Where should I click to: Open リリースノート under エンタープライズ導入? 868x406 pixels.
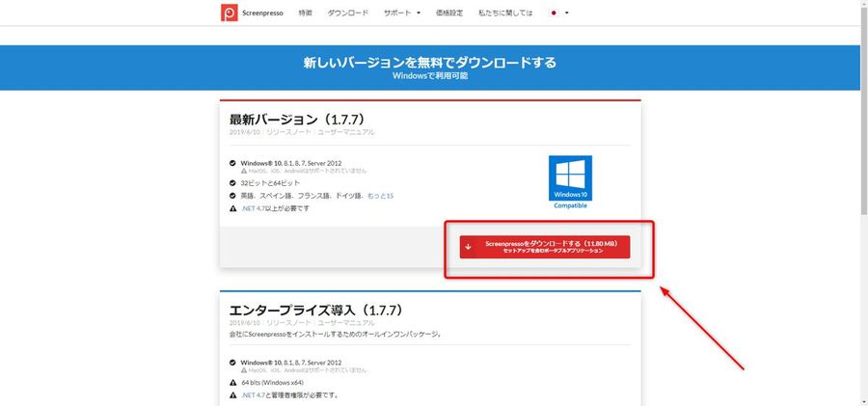point(289,322)
